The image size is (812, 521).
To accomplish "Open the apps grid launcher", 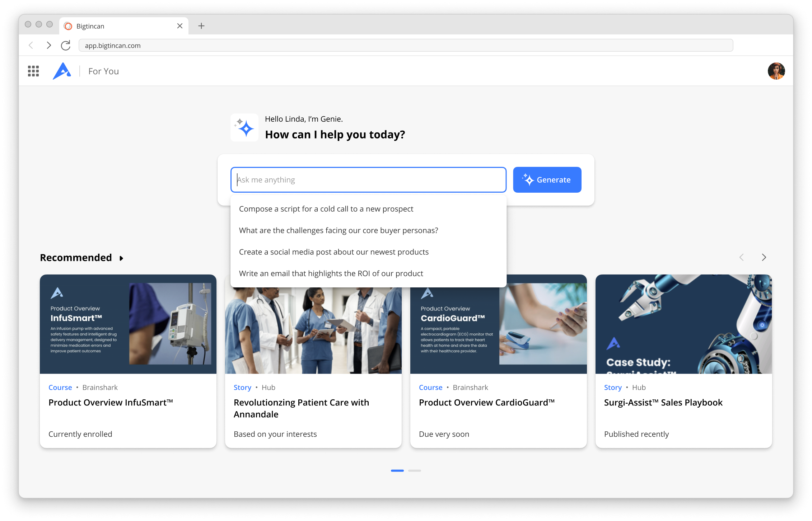I will click(x=33, y=71).
